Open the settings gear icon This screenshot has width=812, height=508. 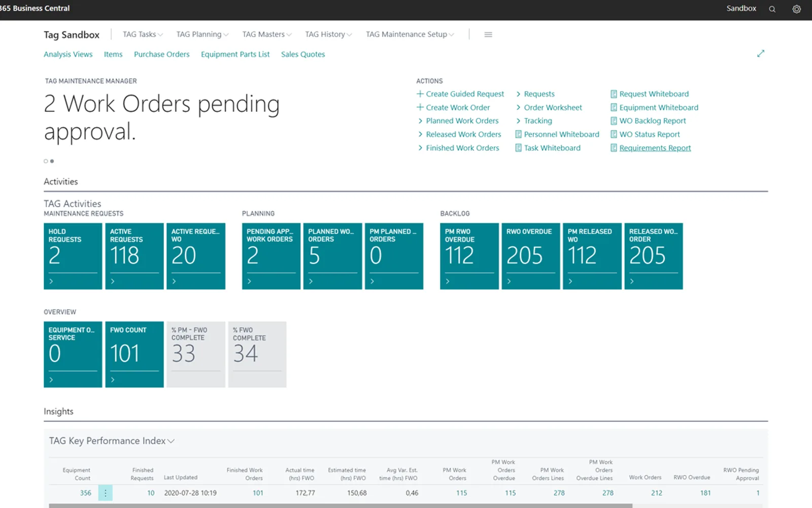tap(796, 9)
